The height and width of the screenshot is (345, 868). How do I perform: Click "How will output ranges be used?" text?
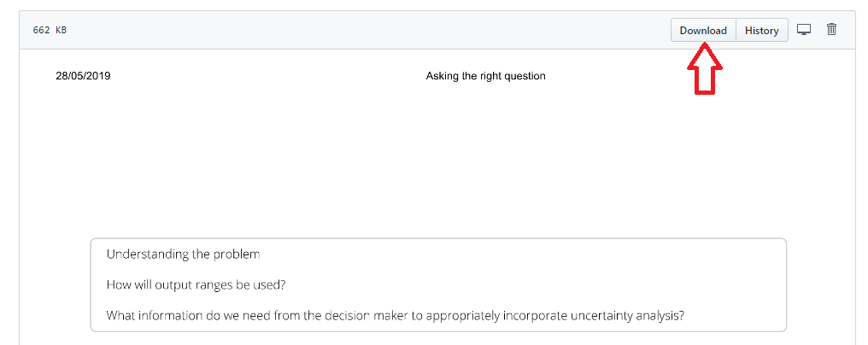click(196, 285)
